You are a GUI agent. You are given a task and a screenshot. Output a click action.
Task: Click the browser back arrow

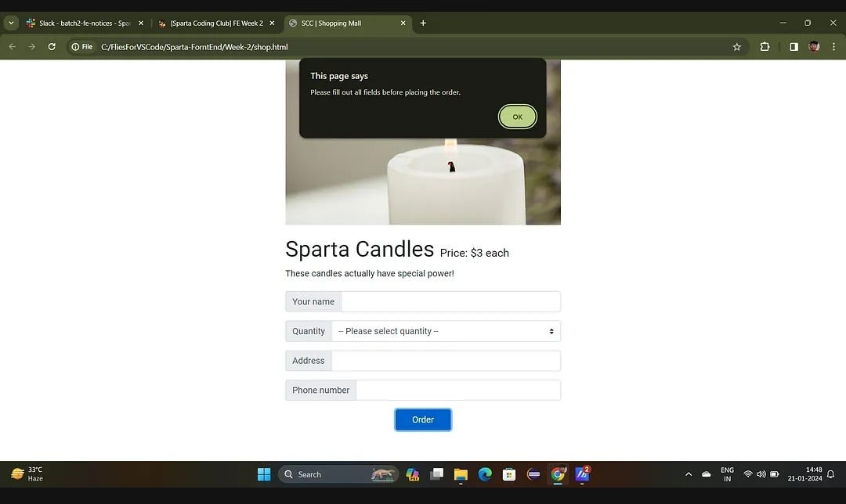[x=11, y=47]
